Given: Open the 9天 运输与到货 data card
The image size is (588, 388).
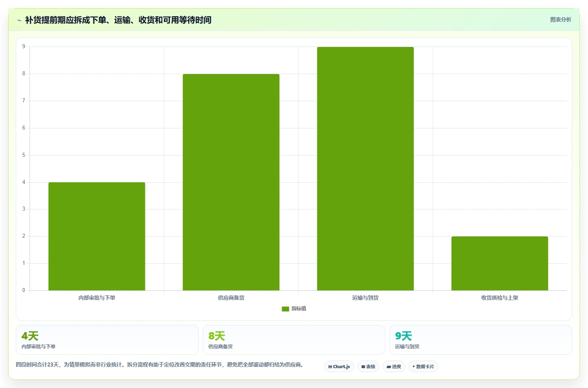Looking at the screenshot, I should click(x=481, y=340).
